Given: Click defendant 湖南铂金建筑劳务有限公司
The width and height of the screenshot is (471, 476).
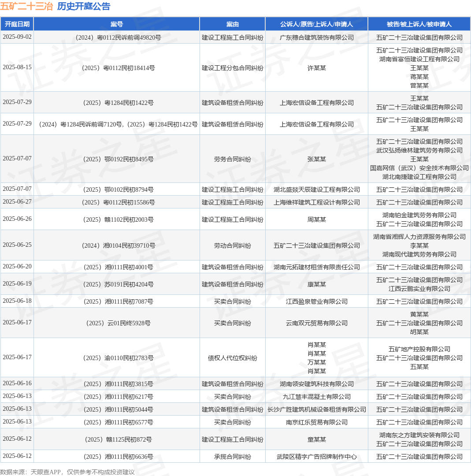Looking at the screenshot, I should [419, 215].
